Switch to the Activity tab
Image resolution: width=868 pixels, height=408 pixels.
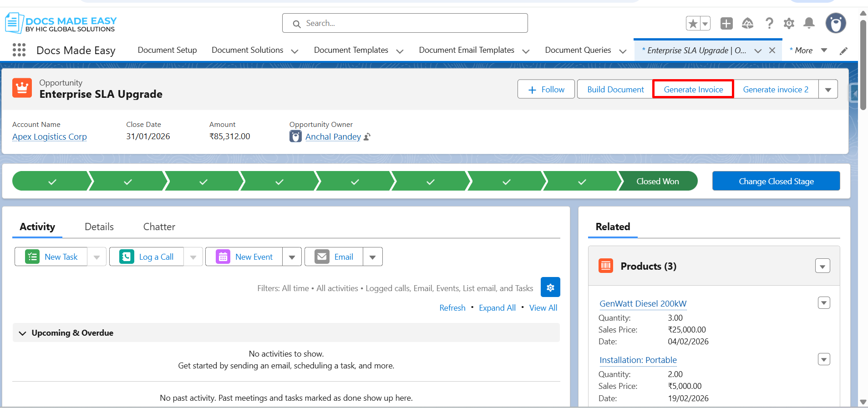pyautogui.click(x=37, y=227)
